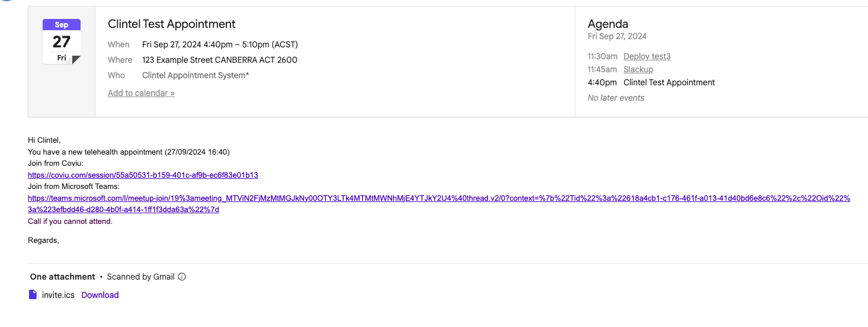
Task: Click the 123 Example Street address
Action: pos(220,60)
